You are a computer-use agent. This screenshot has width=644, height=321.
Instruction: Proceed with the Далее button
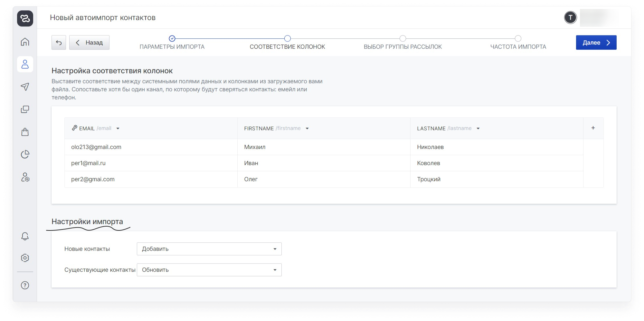596,43
